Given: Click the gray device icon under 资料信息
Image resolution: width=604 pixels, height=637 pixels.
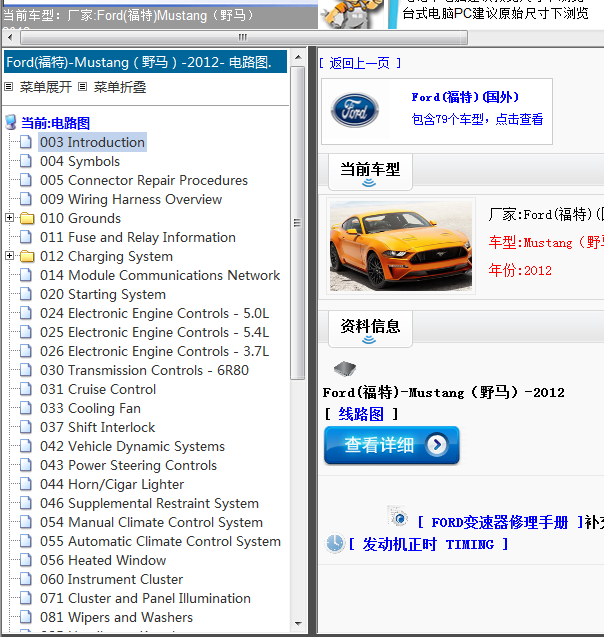Looking at the screenshot, I should 345,368.
